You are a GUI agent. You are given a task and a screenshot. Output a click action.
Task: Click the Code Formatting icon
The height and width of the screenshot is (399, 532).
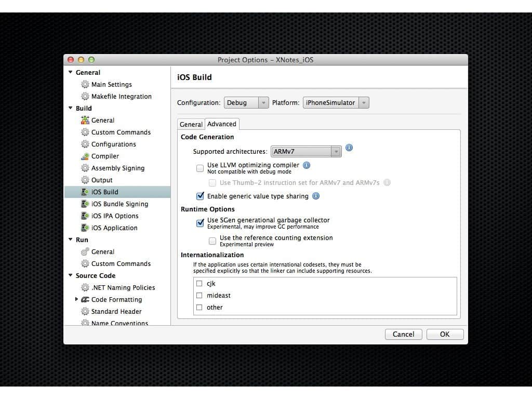tap(85, 299)
